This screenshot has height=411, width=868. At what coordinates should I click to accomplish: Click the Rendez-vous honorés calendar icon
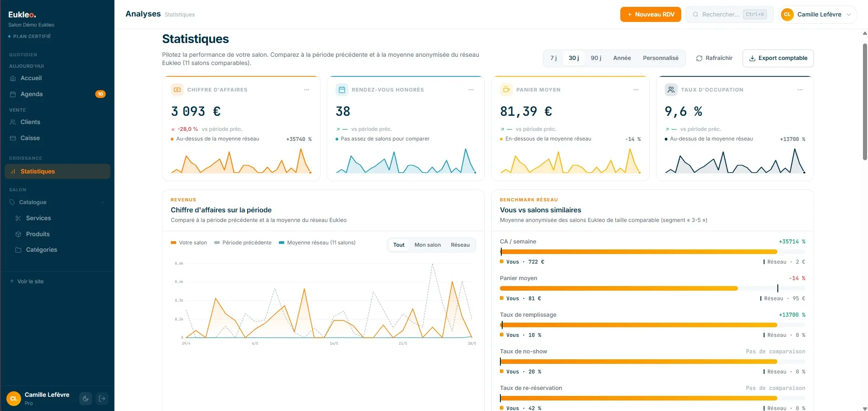click(342, 90)
